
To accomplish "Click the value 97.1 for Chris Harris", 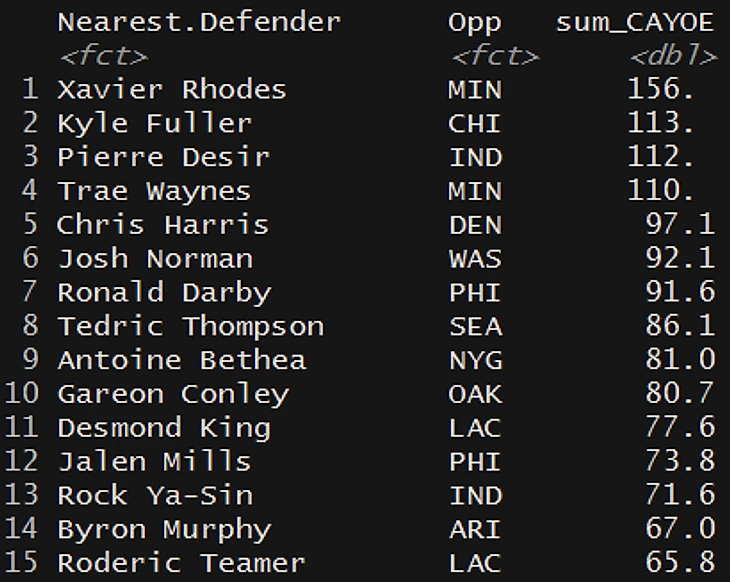I will [680, 224].
